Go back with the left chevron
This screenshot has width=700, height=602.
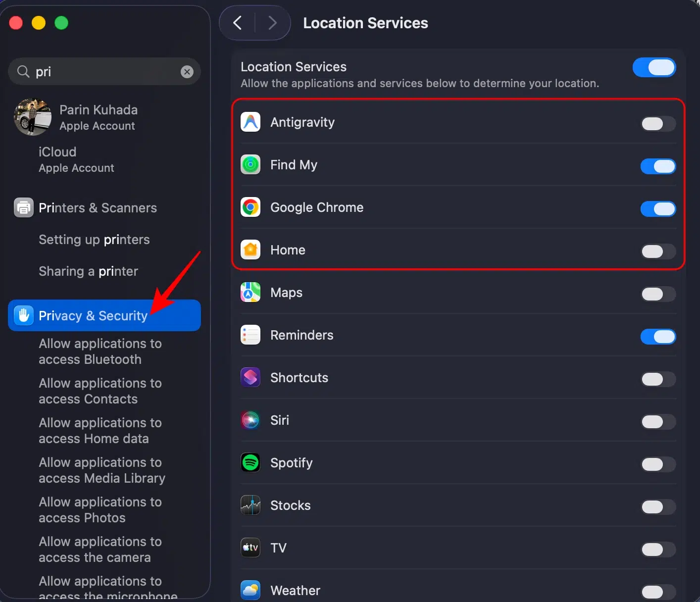coord(238,23)
